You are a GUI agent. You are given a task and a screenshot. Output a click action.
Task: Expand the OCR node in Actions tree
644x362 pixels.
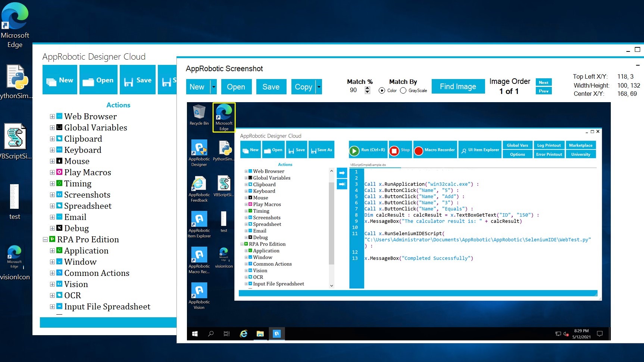(x=52, y=295)
